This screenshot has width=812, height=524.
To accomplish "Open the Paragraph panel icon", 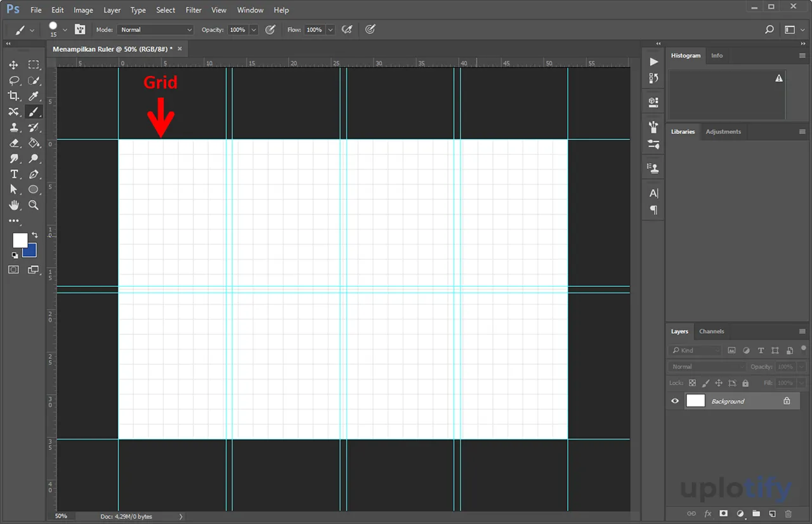I will pos(653,210).
